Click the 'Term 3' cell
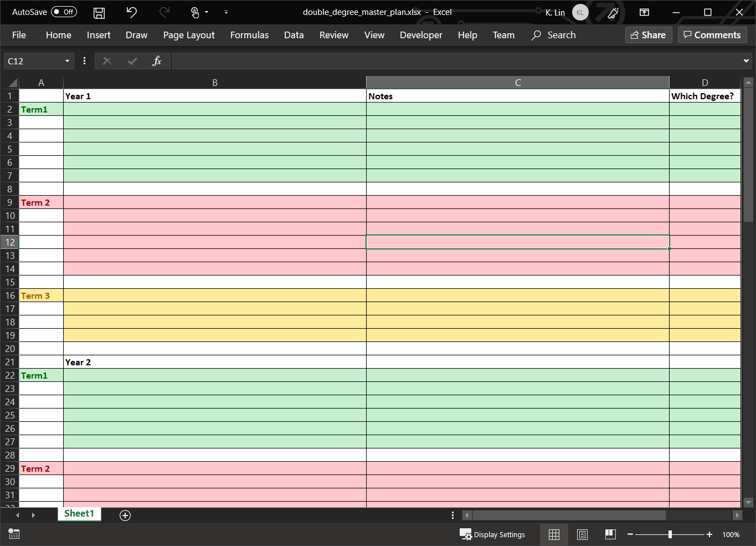Image resolution: width=756 pixels, height=546 pixels. (x=41, y=295)
